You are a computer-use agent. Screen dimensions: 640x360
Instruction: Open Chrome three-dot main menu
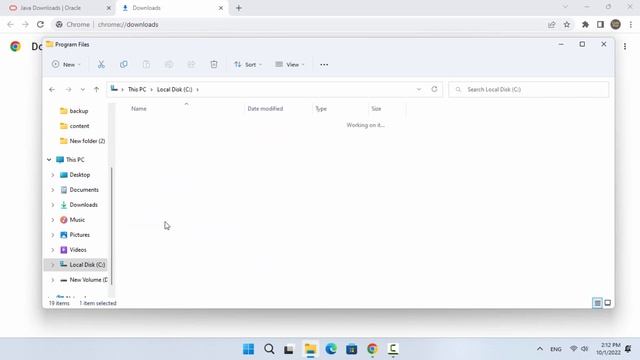(631, 24)
